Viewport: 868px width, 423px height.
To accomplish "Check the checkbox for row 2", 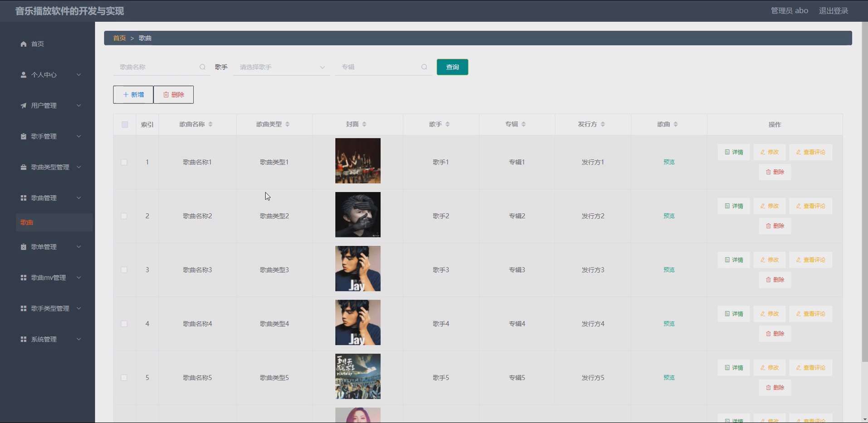I will [x=124, y=216].
